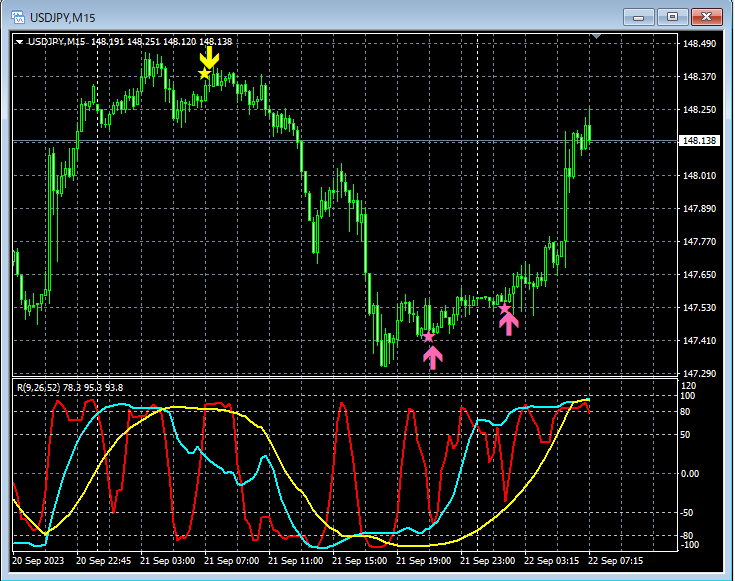The image size is (735, 581).
Task: Click the 21 Sep 15:00 time label
Action: click(x=360, y=561)
